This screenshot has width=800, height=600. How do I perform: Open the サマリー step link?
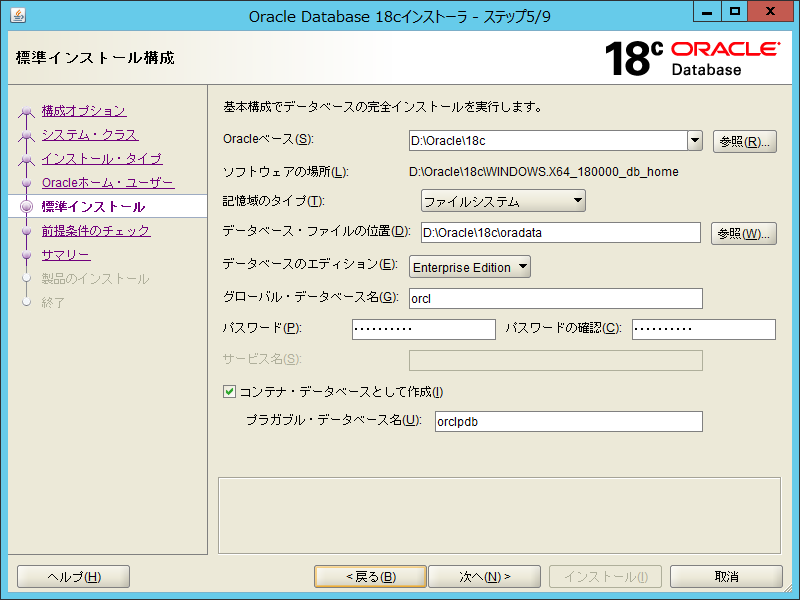coord(65,255)
